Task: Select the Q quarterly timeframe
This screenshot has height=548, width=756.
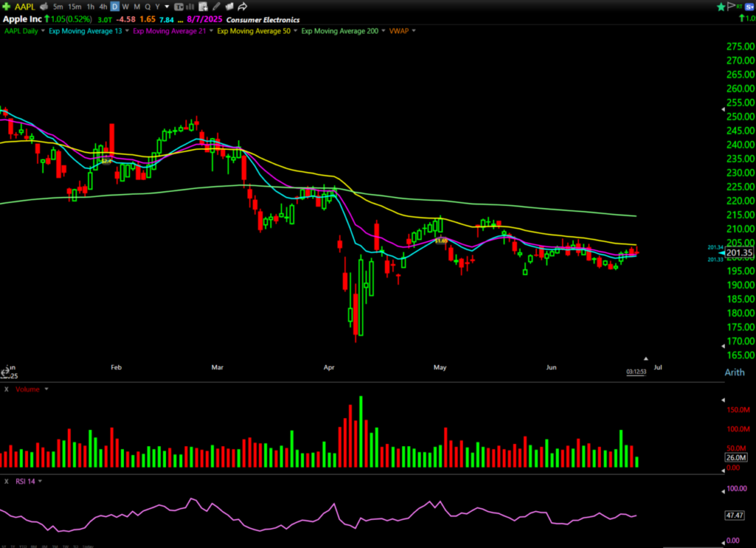Action: coord(148,7)
